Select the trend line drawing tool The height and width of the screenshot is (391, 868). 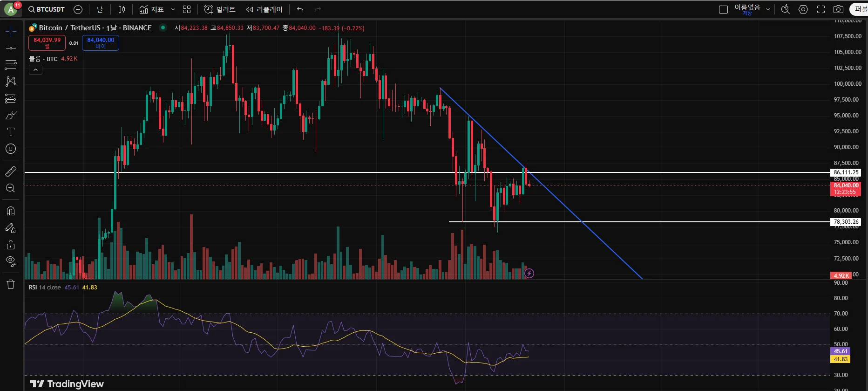pos(11,48)
